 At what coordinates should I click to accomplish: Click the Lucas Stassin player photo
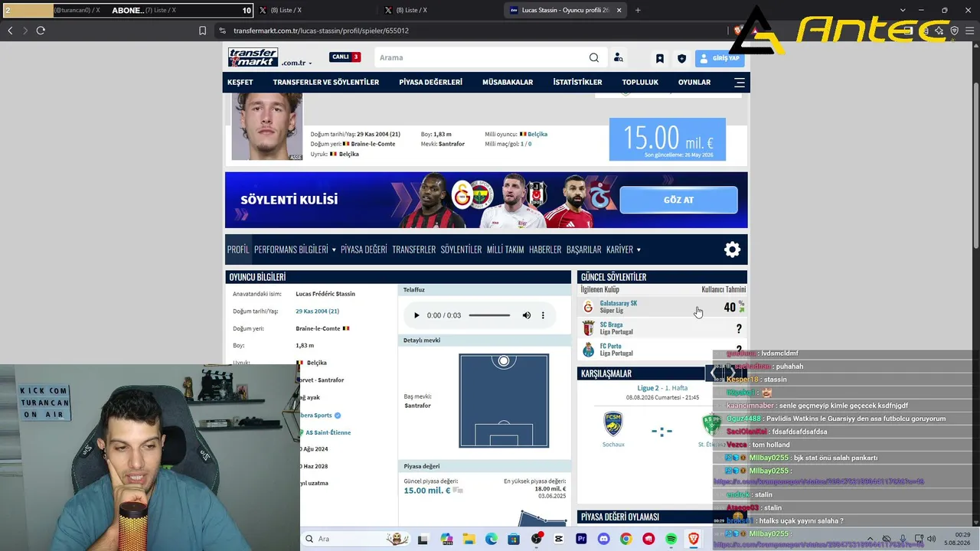coord(267,126)
